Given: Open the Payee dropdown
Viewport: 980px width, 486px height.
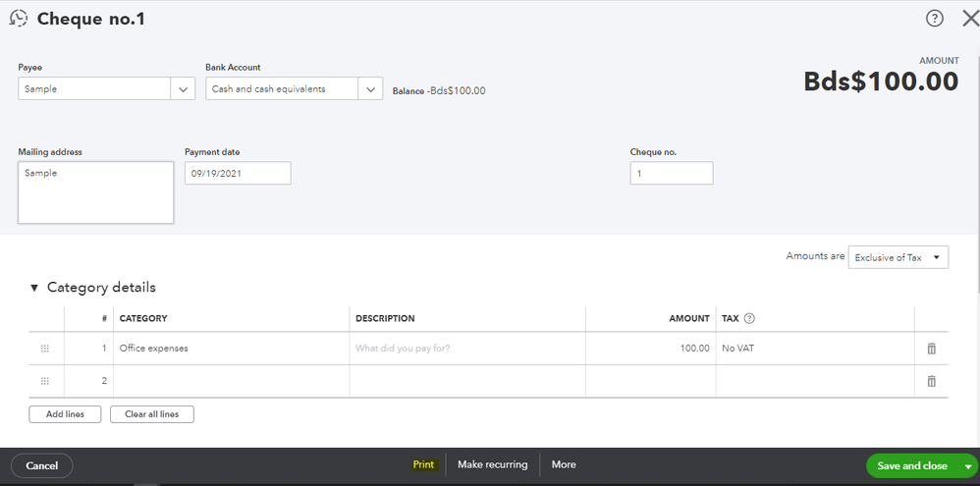Looking at the screenshot, I should (184, 89).
